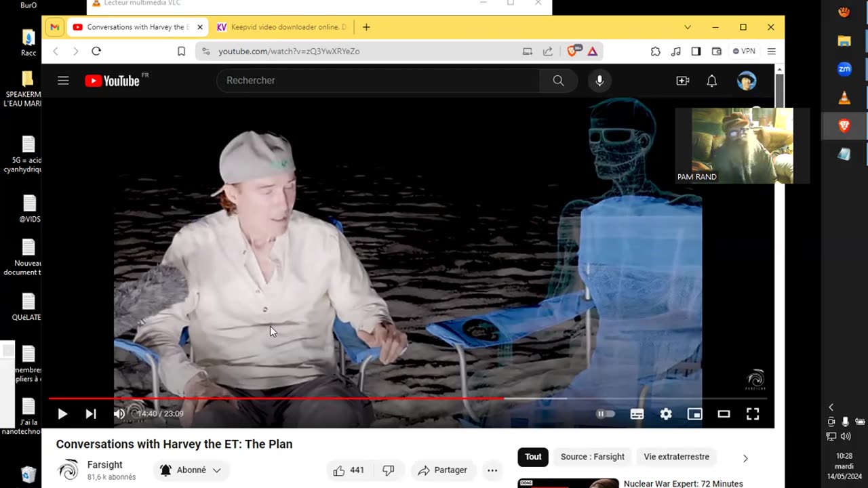This screenshot has width=868, height=488.
Task: Show hidden system tray icons
Action: pos(831,407)
